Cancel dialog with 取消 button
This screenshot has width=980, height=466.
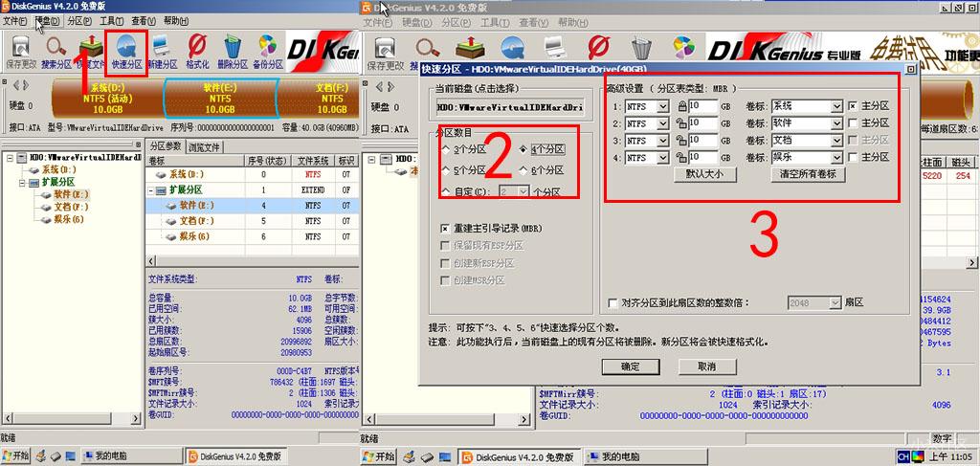point(707,366)
